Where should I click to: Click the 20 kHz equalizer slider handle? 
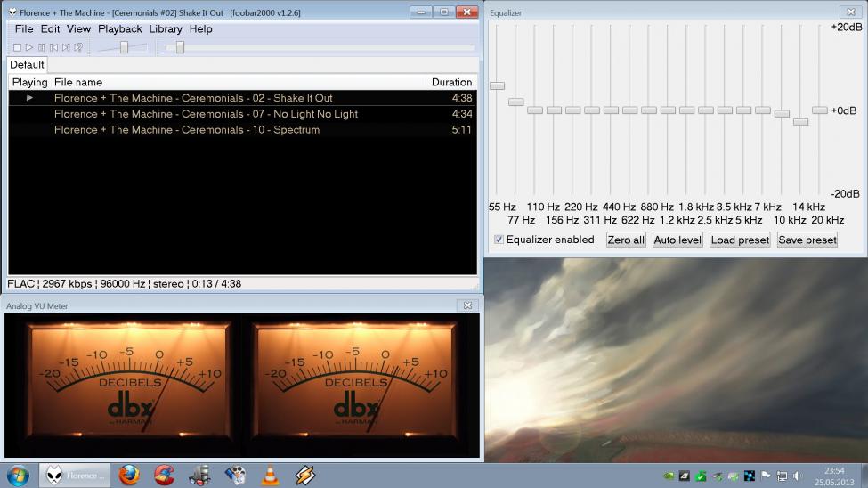pyautogui.click(x=819, y=110)
